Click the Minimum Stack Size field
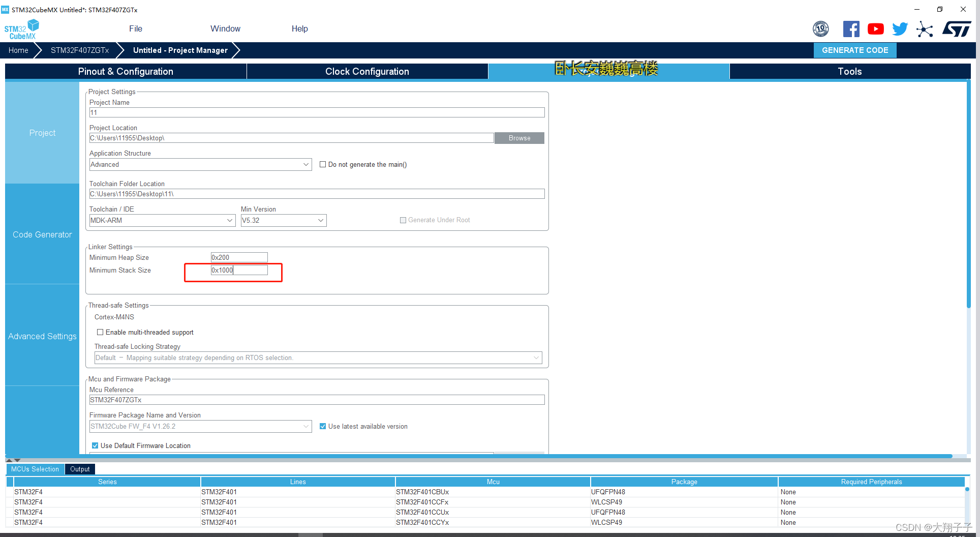Screen dimensions: 980x537 pos(239,270)
